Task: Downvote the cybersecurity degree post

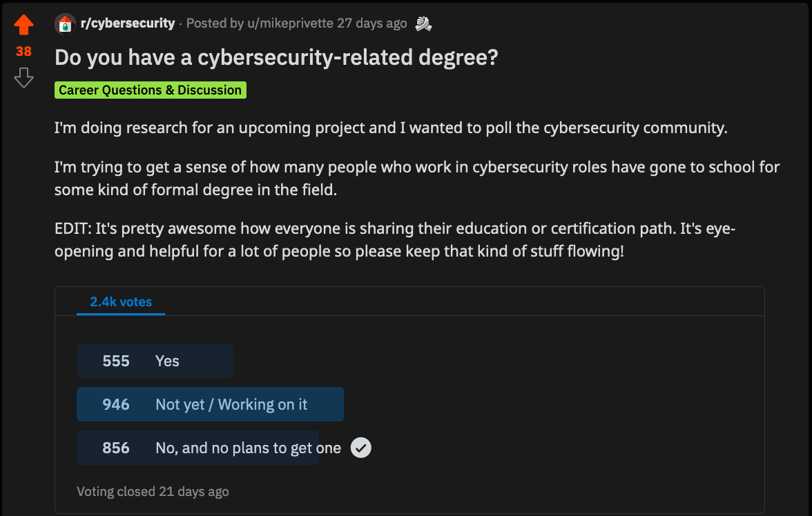Action: (23, 77)
